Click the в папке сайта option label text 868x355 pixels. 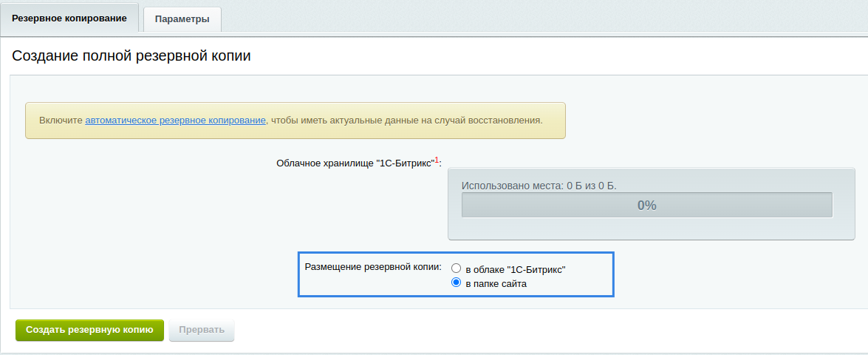[496, 283]
